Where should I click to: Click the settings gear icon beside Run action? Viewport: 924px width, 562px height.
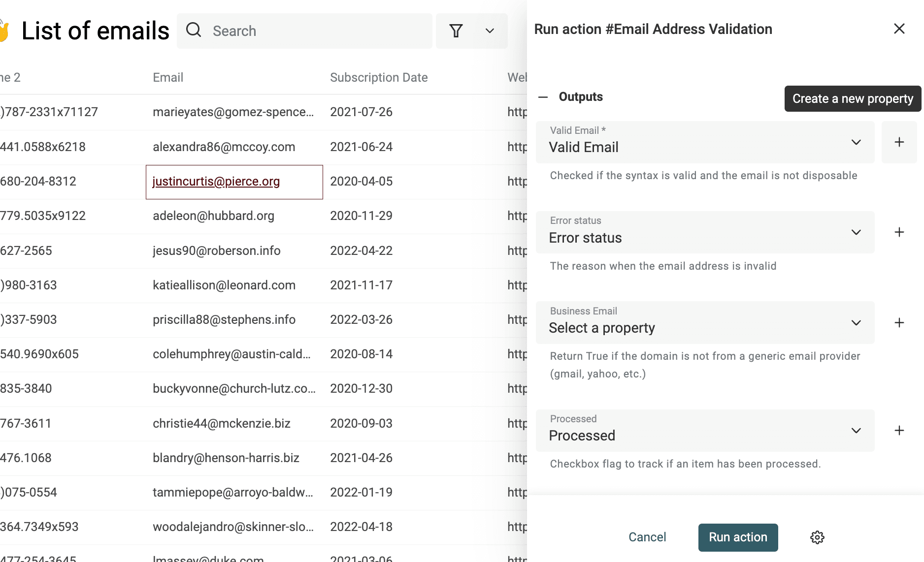coord(817,537)
